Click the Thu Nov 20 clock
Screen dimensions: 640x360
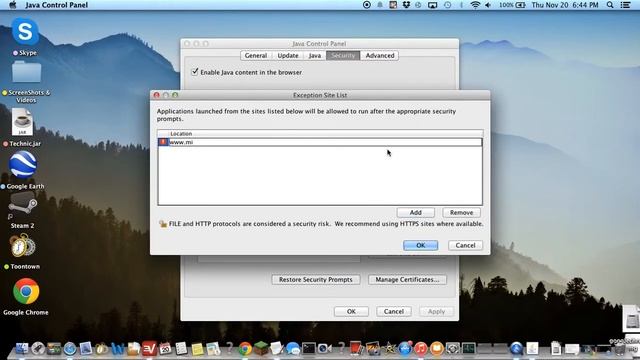pyautogui.click(x=565, y=5)
